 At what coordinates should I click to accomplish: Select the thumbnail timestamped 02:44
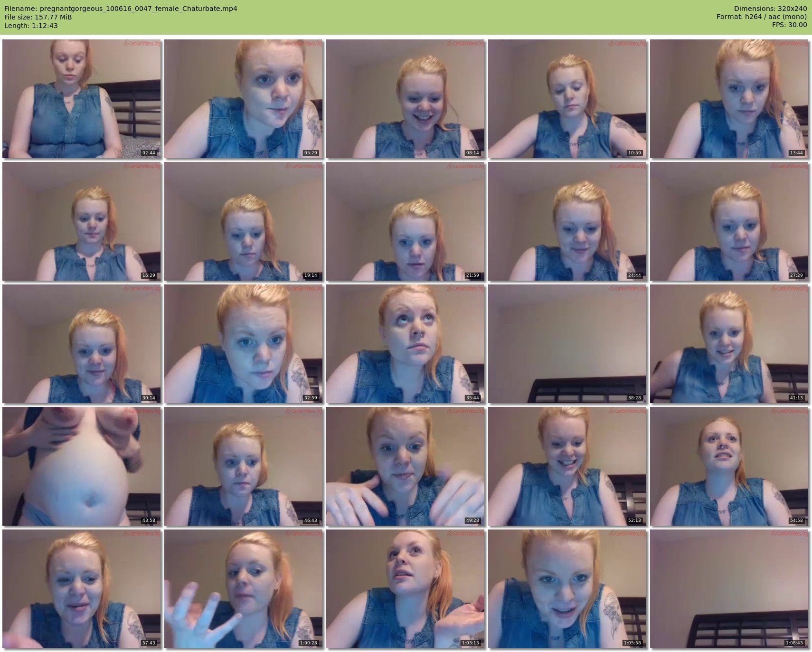82,99
